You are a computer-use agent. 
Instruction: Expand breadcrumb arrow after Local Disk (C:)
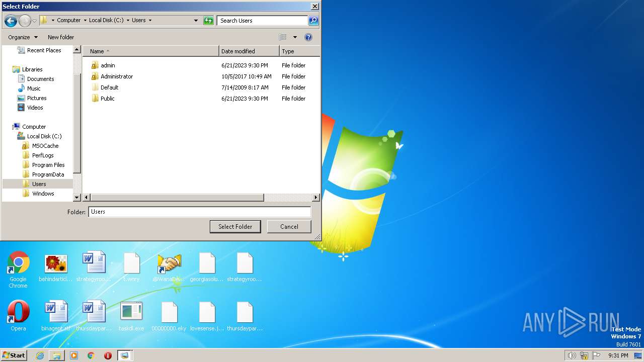click(x=127, y=21)
